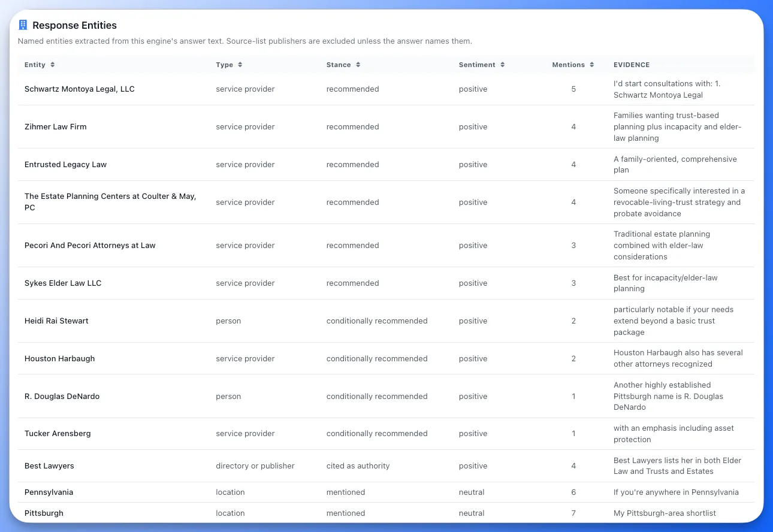Click evidence about revocable-living-trust strategy
Screen dimensions: 773x532
tap(680, 202)
